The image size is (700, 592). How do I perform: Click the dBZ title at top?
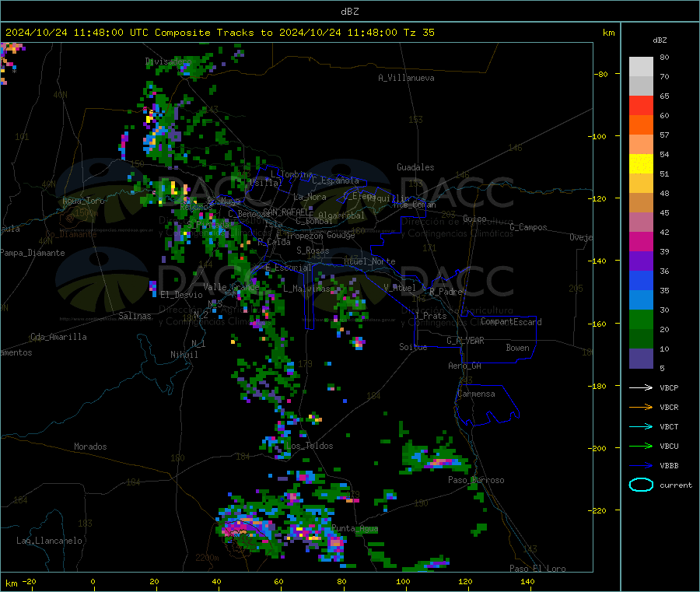(349, 11)
